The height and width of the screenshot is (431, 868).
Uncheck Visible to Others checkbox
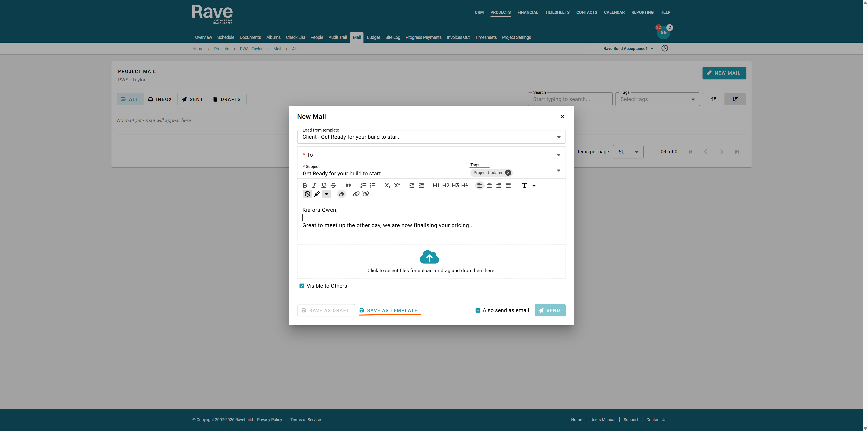[x=302, y=286]
